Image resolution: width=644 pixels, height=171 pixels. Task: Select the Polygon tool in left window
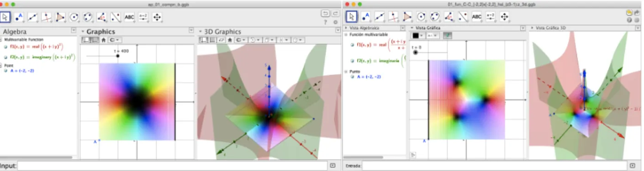[60, 17]
